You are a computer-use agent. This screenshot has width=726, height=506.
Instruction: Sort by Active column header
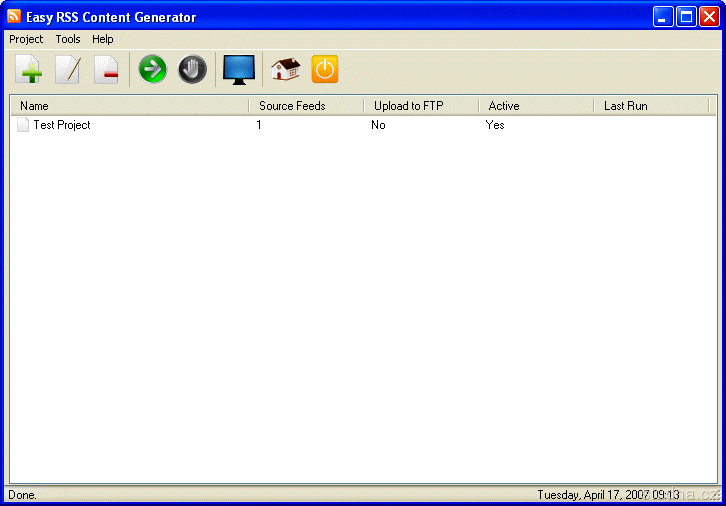535,105
